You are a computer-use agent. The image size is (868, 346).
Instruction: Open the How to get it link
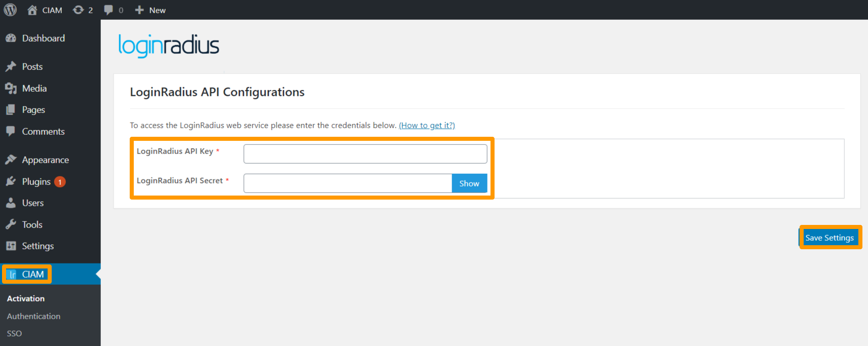coord(426,125)
